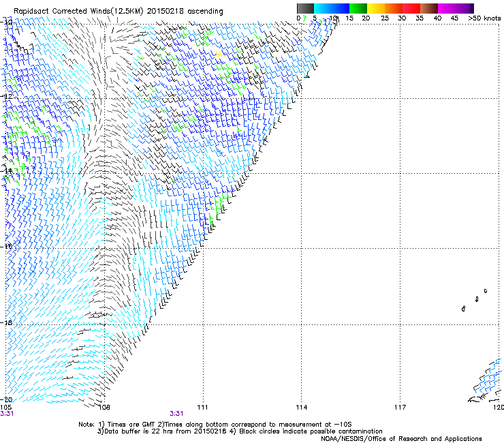Select the longitude label '111'
504x443 pixels.
202,408
